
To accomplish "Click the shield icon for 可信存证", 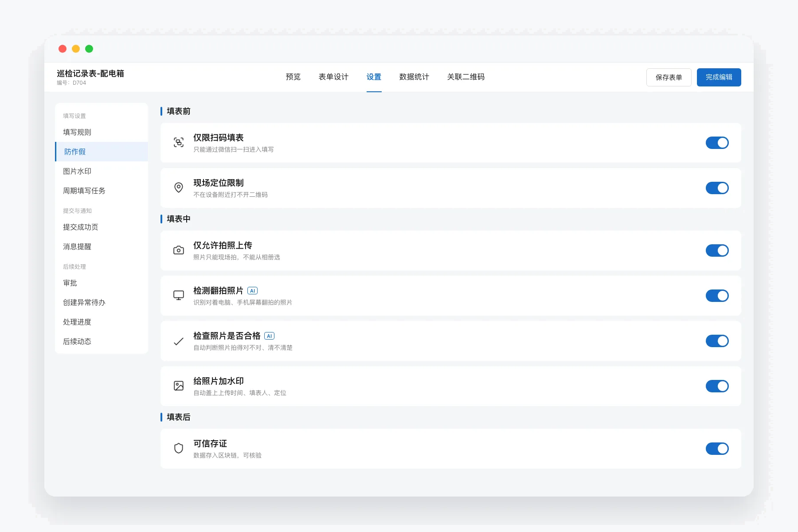I will (x=179, y=449).
